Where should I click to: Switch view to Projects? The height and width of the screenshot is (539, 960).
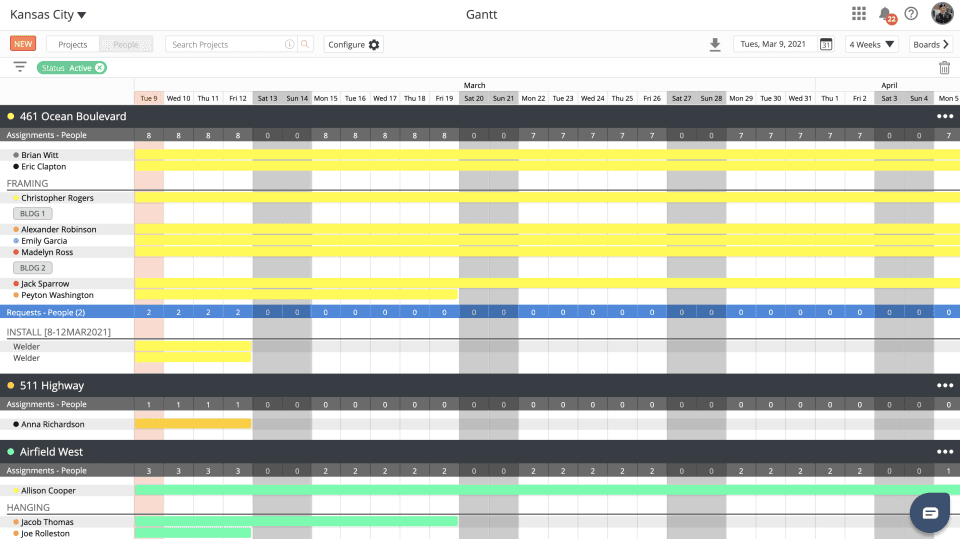[x=73, y=45]
